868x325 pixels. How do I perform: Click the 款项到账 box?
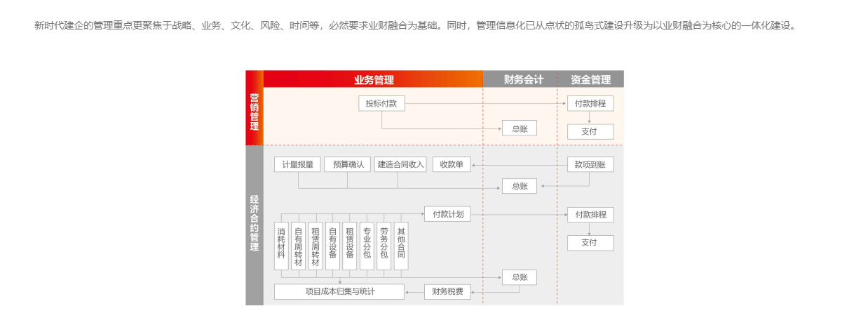coord(590,164)
